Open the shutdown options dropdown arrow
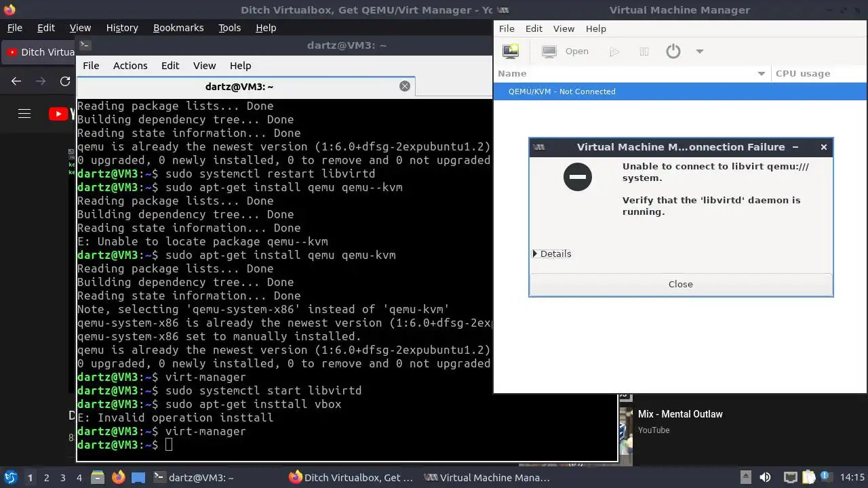 700,52
